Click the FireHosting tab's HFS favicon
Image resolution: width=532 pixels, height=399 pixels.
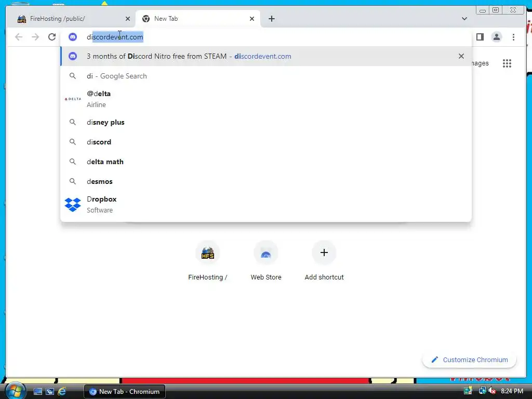[x=22, y=19]
